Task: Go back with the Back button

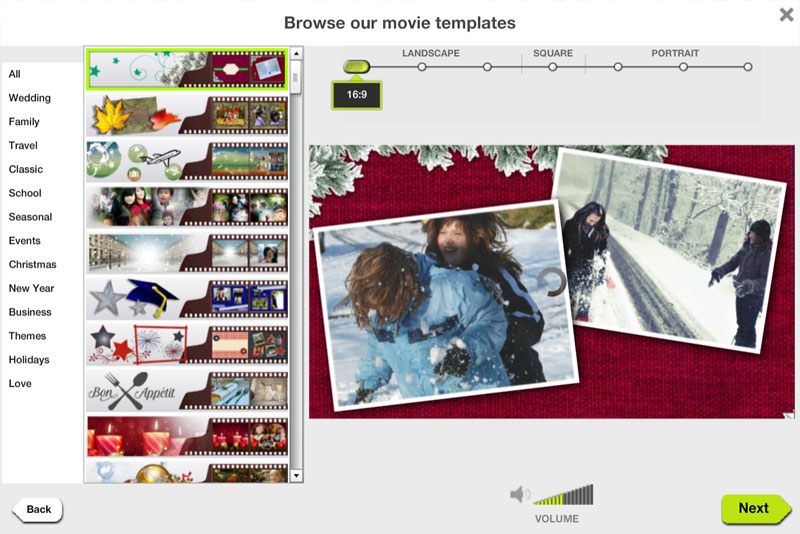Action: (37, 510)
